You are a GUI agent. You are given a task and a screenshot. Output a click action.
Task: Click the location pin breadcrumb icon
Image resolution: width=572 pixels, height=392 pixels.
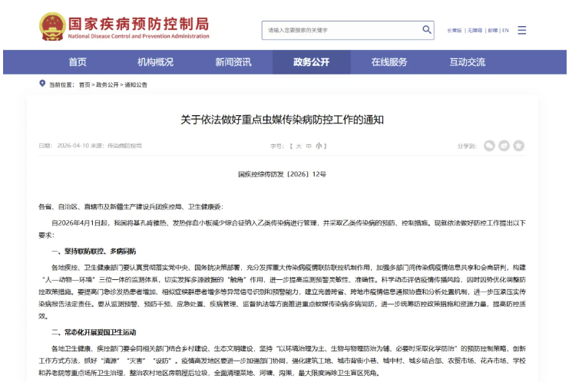(42, 84)
